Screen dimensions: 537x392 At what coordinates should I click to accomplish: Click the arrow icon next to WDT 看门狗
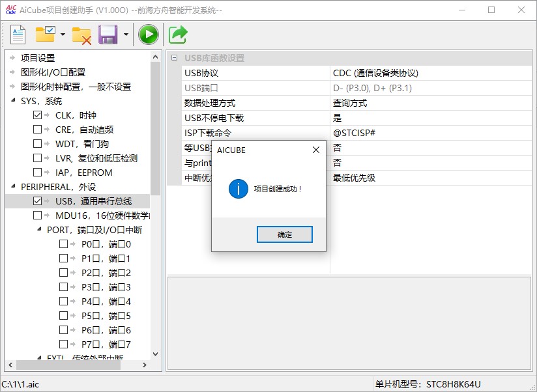pos(48,144)
